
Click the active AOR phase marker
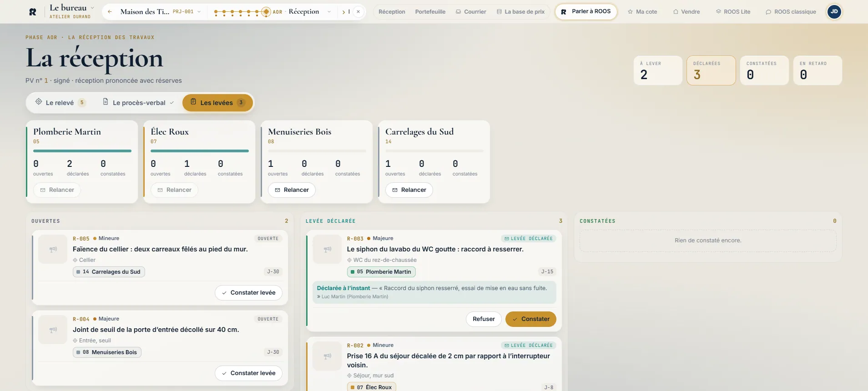pyautogui.click(x=266, y=12)
